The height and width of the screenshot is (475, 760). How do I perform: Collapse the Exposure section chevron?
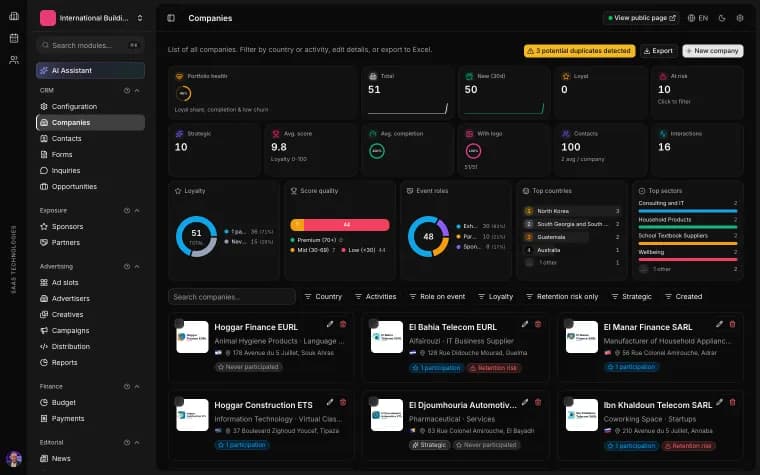(x=137, y=210)
